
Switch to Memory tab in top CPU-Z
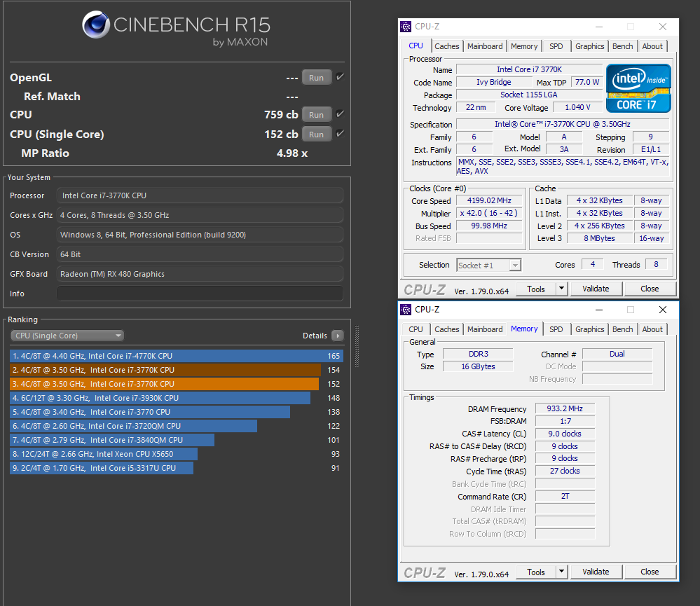[x=524, y=46]
